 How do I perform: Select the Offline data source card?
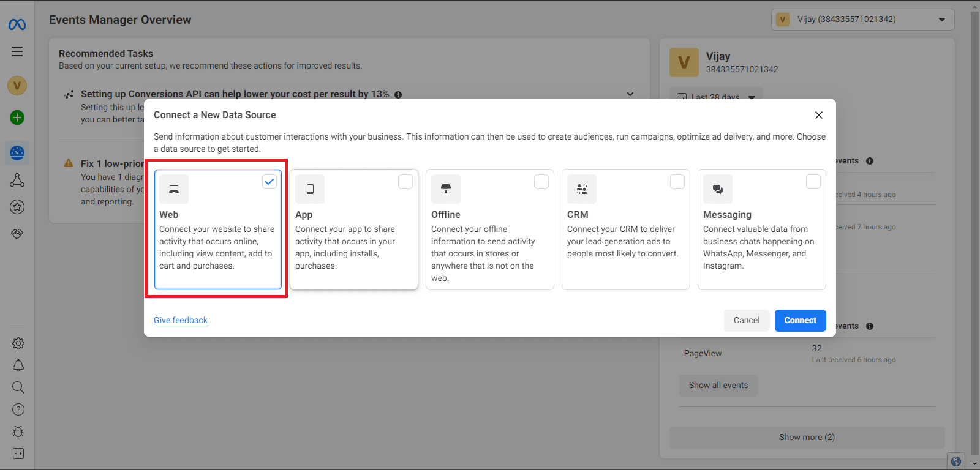(489, 229)
